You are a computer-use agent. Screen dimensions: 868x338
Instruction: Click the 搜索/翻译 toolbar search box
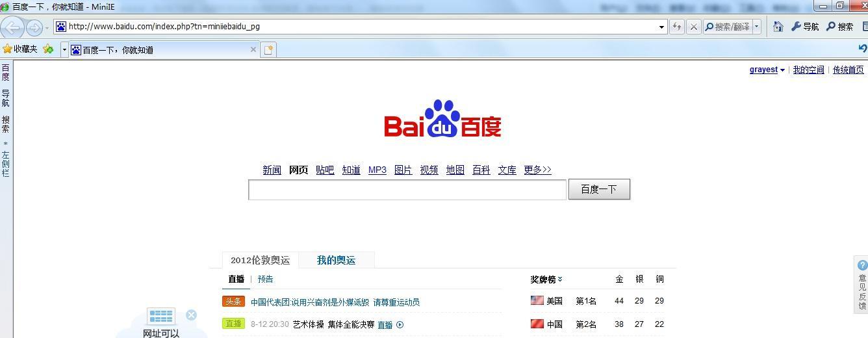point(728,27)
